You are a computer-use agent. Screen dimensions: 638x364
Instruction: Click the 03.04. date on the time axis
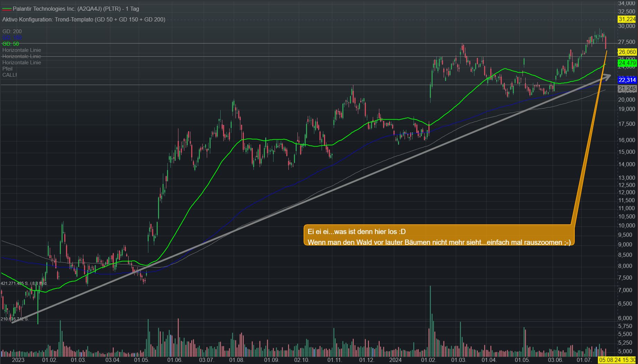point(113,360)
